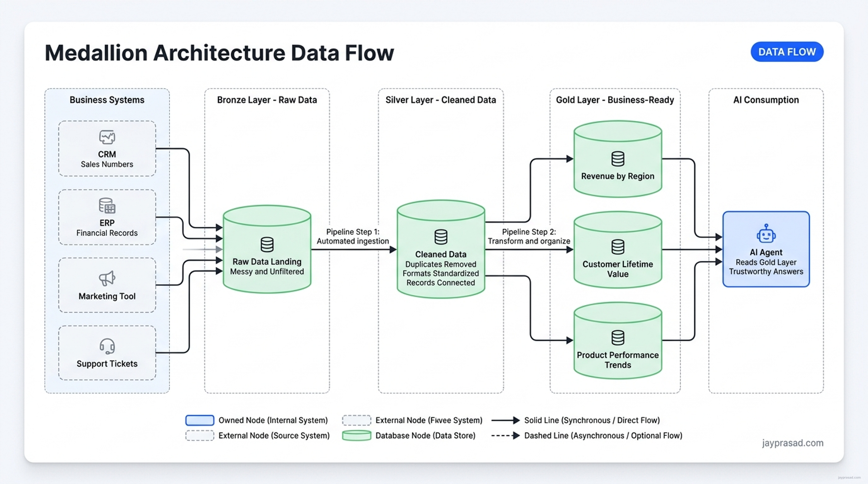
Task: Click the Solid Line legend arrow
Action: pyautogui.click(x=505, y=420)
